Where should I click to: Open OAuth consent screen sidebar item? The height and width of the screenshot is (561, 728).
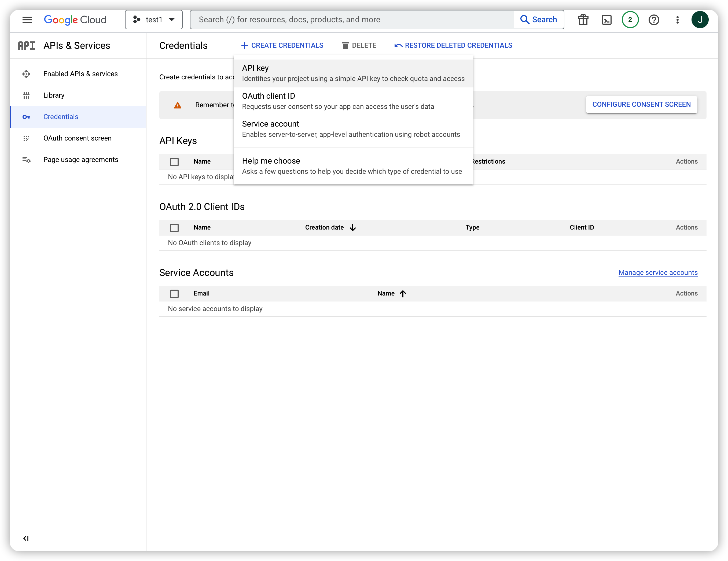click(78, 138)
